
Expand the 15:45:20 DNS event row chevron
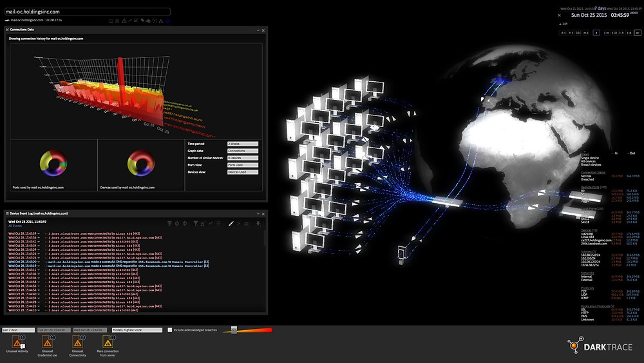pyautogui.click(x=39, y=262)
